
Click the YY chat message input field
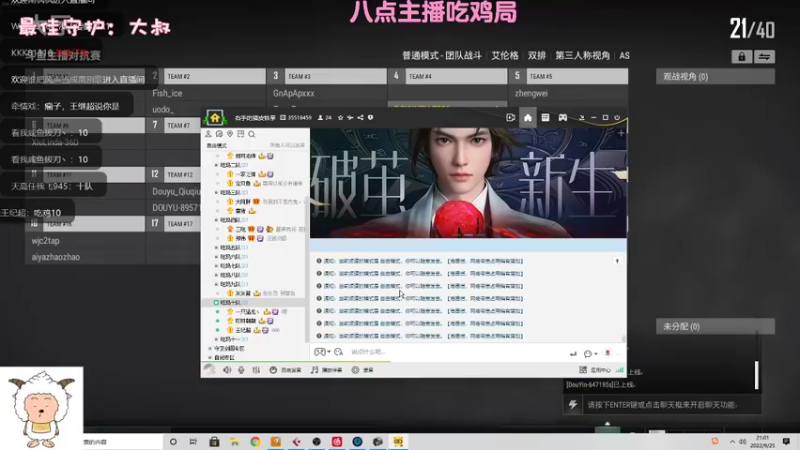click(x=457, y=352)
